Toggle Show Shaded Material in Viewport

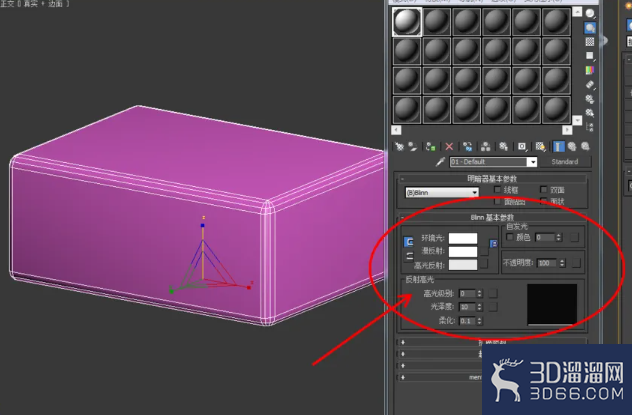pyautogui.click(x=540, y=147)
